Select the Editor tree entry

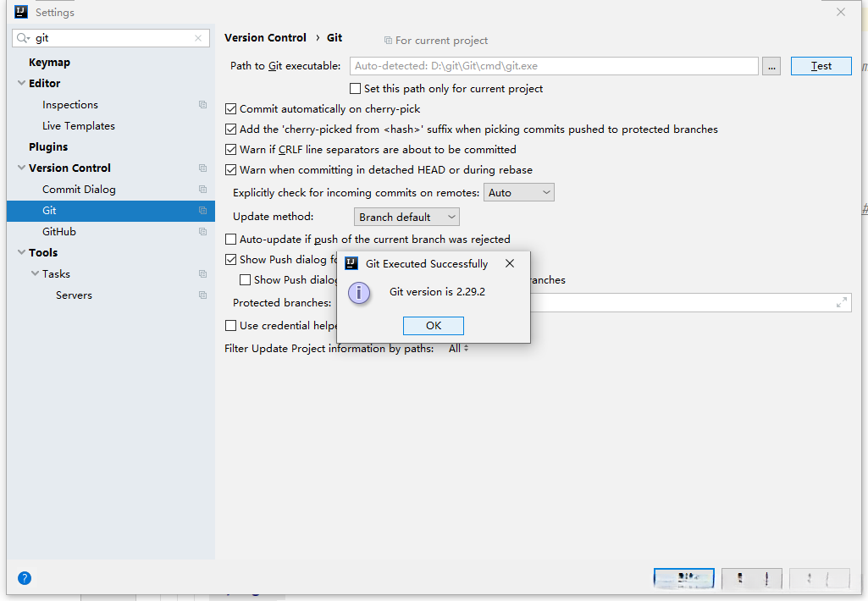pyautogui.click(x=44, y=83)
